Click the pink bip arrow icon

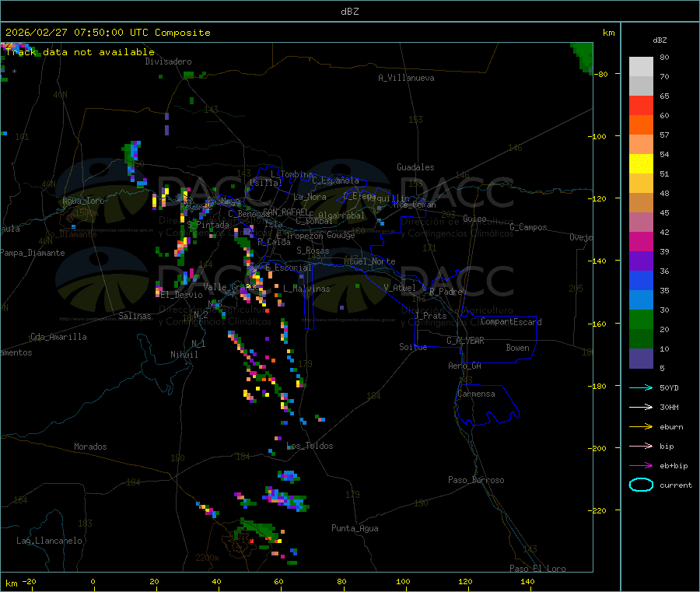[x=641, y=446]
